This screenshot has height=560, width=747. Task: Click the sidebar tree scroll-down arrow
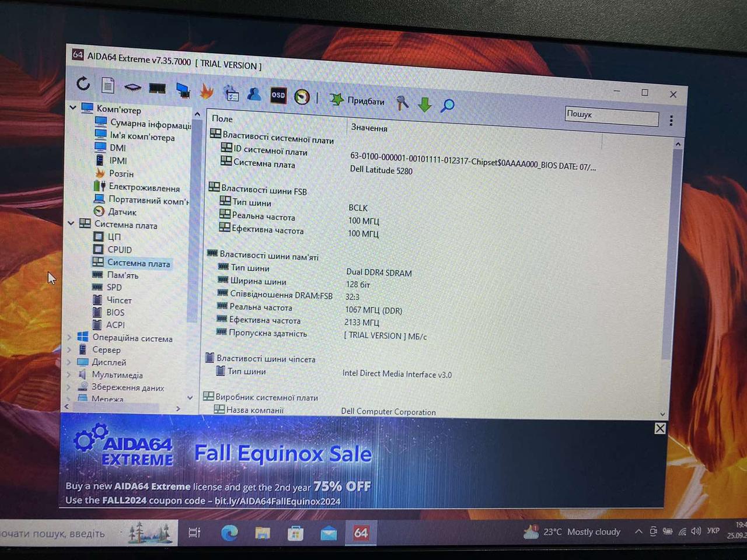190,397
